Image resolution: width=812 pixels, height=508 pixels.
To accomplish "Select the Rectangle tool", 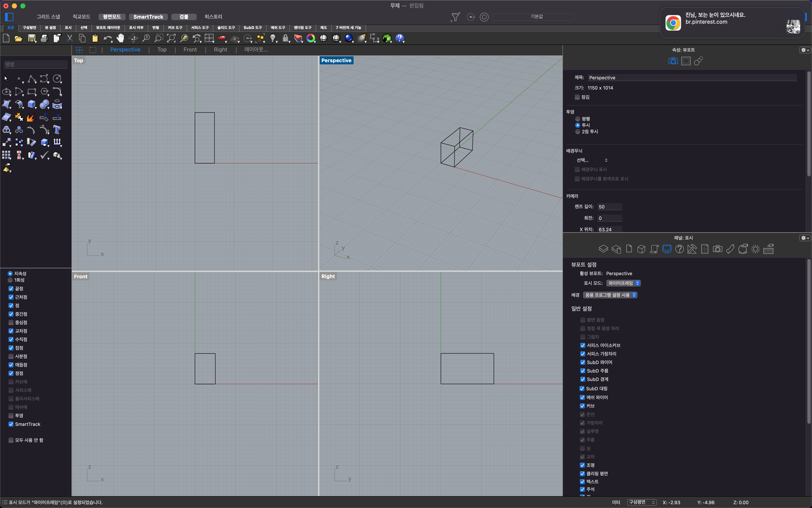I will [32, 92].
